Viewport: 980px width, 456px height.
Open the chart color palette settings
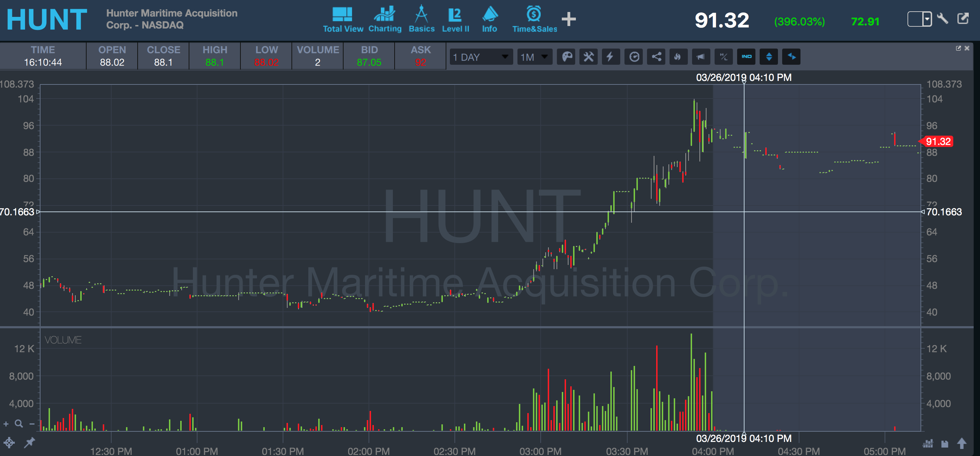click(566, 57)
